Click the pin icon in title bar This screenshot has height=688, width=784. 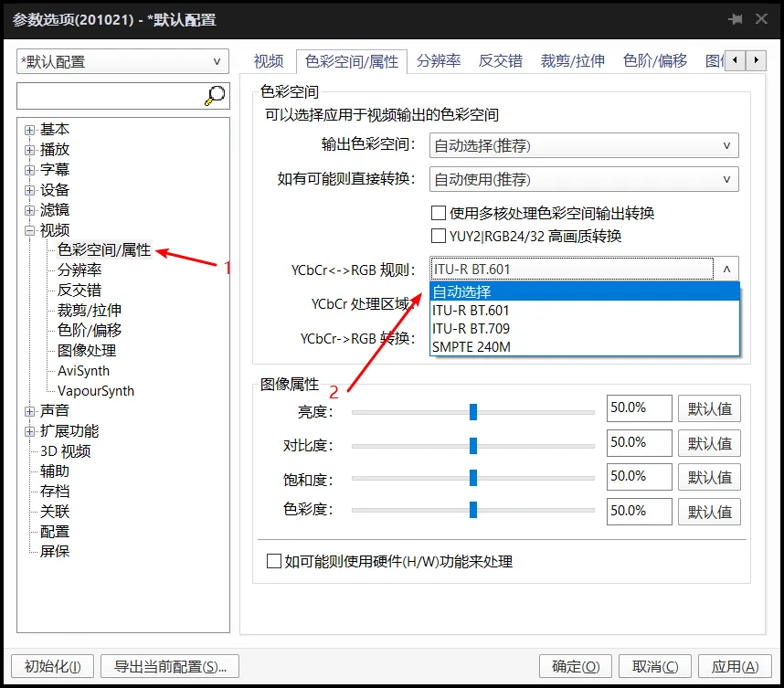click(x=735, y=19)
